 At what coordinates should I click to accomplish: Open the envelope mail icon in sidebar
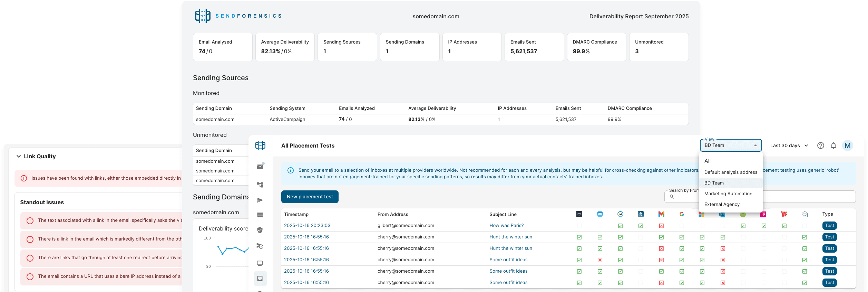[x=260, y=167]
